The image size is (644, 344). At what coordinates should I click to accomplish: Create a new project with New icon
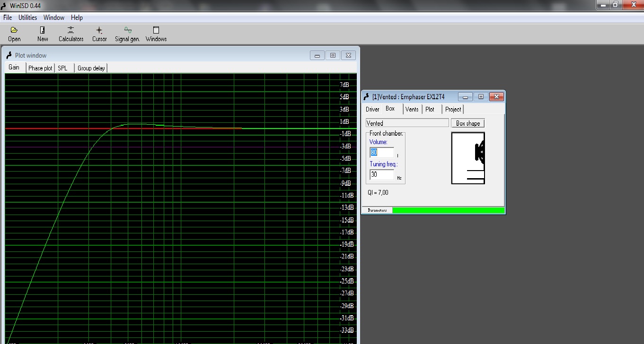[43, 34]
